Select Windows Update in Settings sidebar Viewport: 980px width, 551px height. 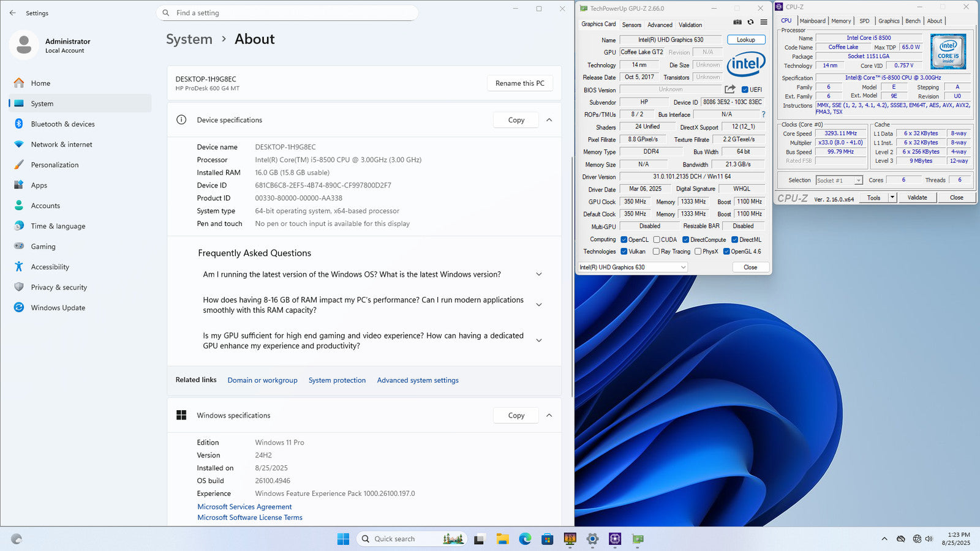(58, 308)
